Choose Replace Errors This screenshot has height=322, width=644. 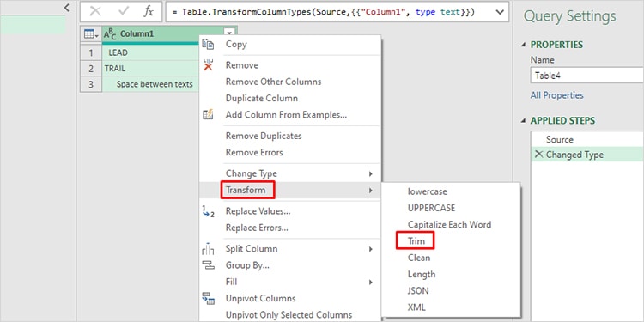(257, 228)
